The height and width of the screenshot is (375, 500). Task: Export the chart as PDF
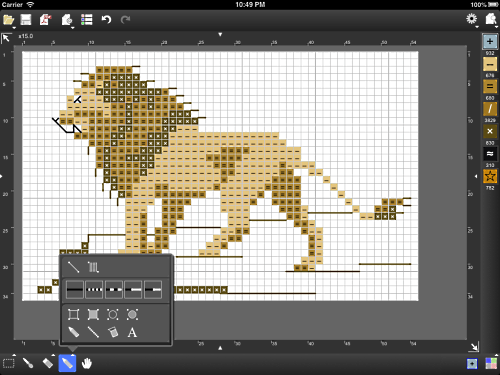pos(46,20)
